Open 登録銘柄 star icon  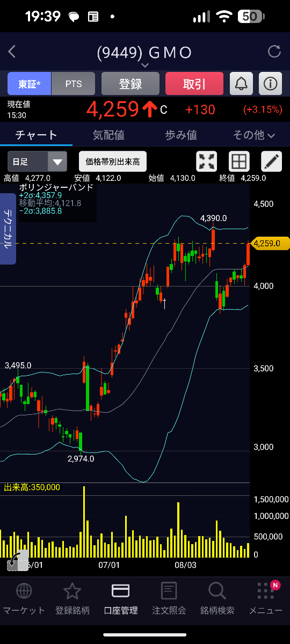tap(72, 591)
